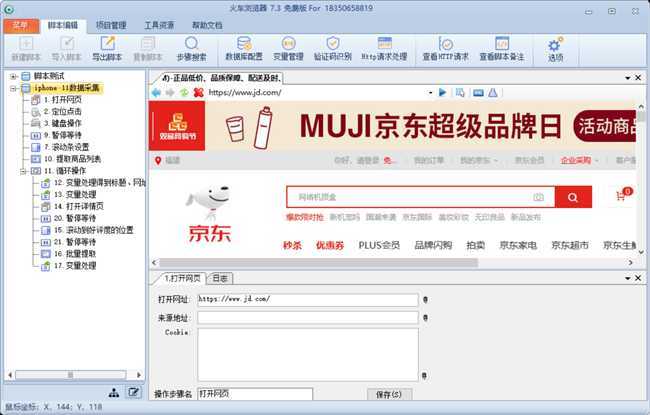
Task: Open the URL address bar dropdown arrow
Action: point(431,92)
